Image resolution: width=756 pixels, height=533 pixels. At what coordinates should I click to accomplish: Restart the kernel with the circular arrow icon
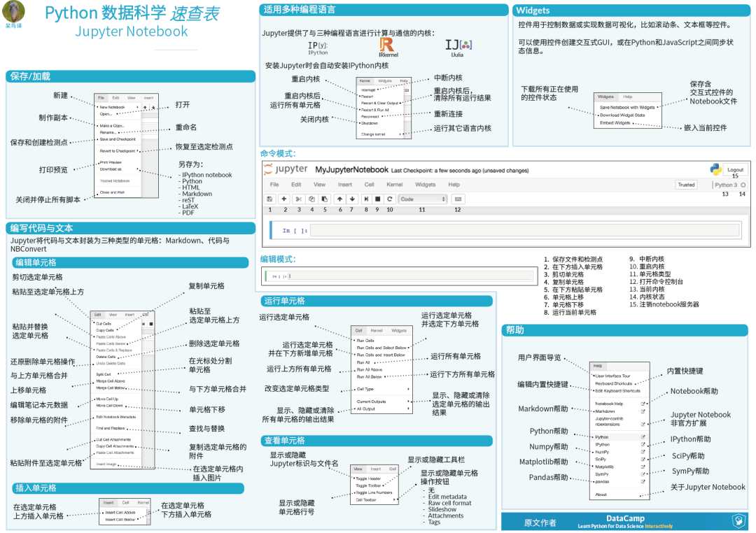390,199
